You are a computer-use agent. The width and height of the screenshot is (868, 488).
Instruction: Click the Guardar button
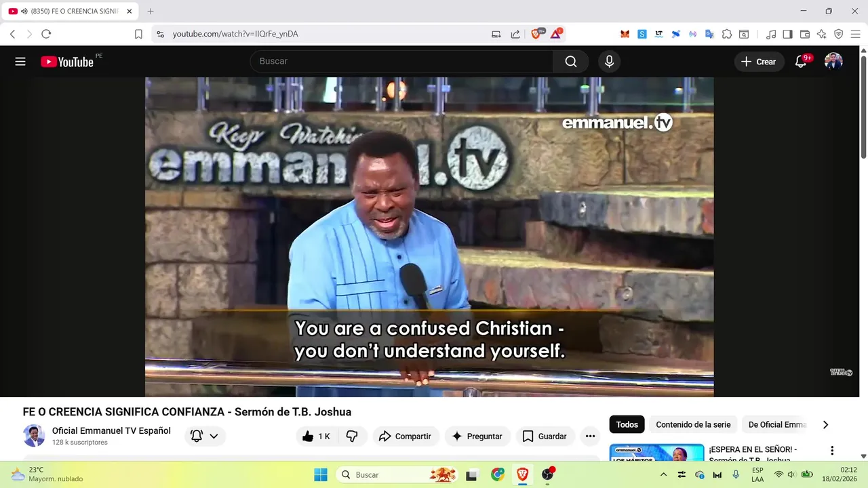click(x=545, y=436)
